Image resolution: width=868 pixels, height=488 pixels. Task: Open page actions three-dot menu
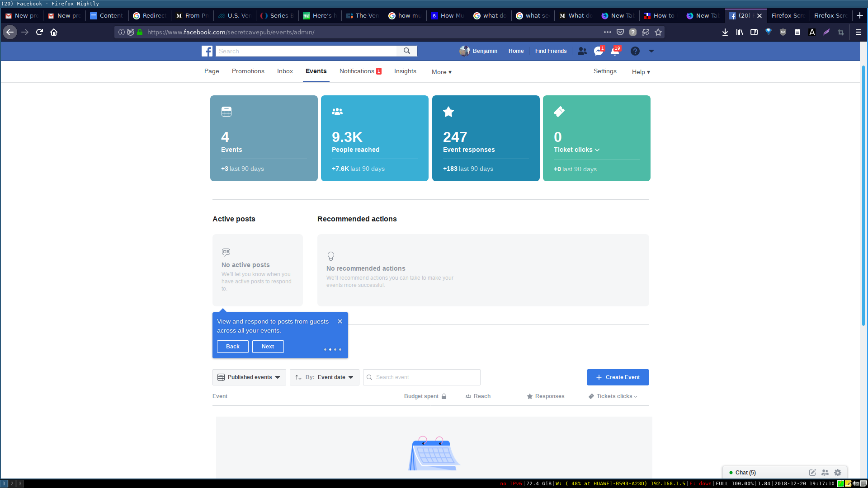point(608,32)
